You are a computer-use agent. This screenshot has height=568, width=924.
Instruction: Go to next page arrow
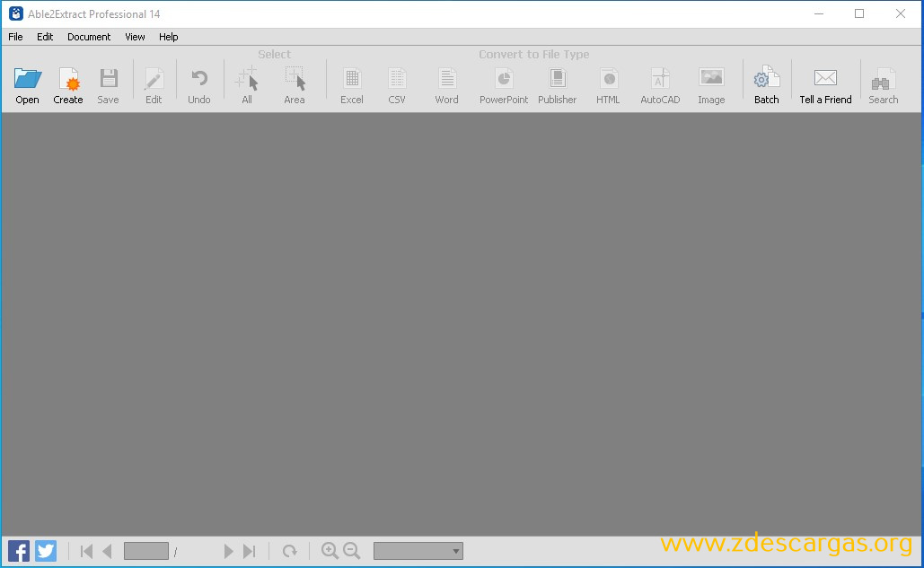pyautogui.click(x=229, y=551)
